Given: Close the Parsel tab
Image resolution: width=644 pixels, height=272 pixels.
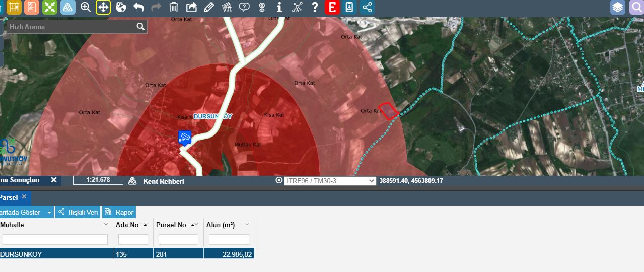Looking at the screenshot, I should coord(24,196).
